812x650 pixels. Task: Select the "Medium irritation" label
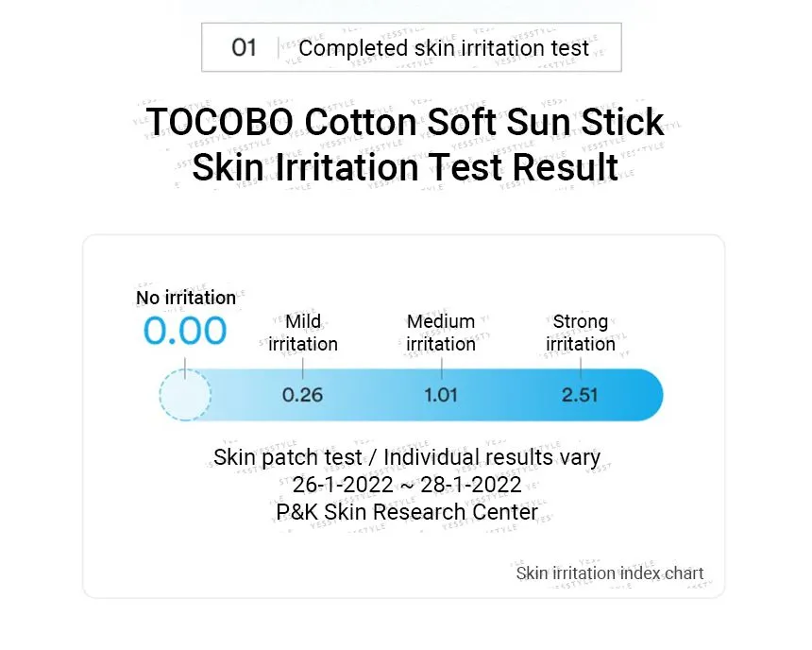[441, 333]
